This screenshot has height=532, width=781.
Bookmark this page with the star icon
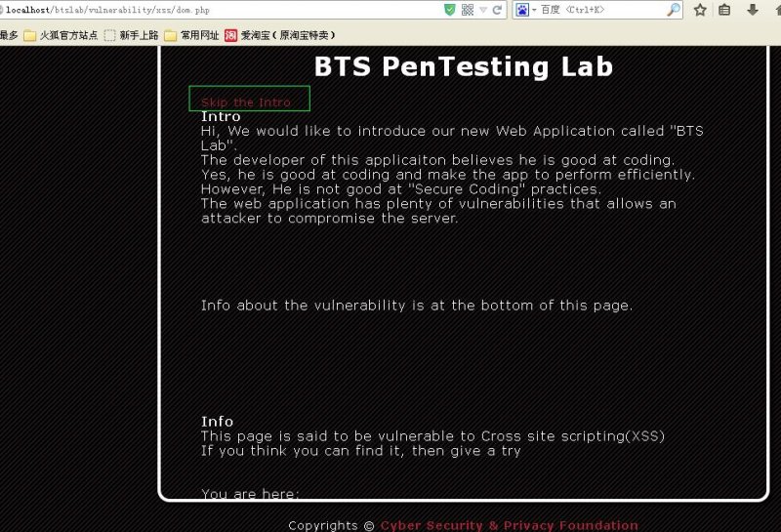700,10
